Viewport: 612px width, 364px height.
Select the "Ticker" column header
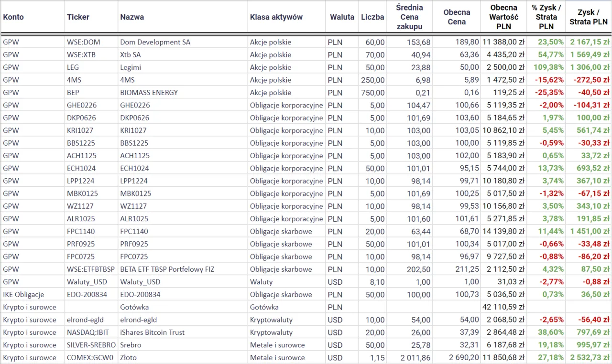point(78,17)
